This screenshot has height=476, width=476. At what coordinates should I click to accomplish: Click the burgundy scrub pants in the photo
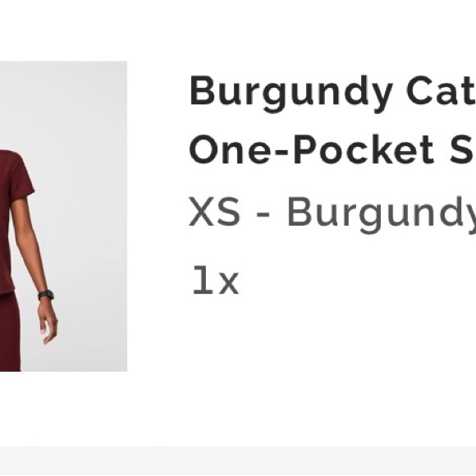click(x=10, y=331)
